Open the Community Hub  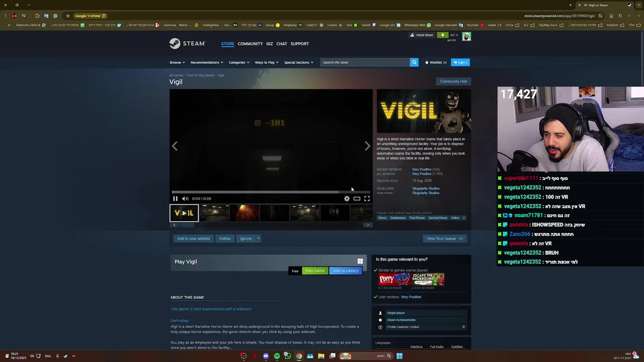tap(453, 81)
